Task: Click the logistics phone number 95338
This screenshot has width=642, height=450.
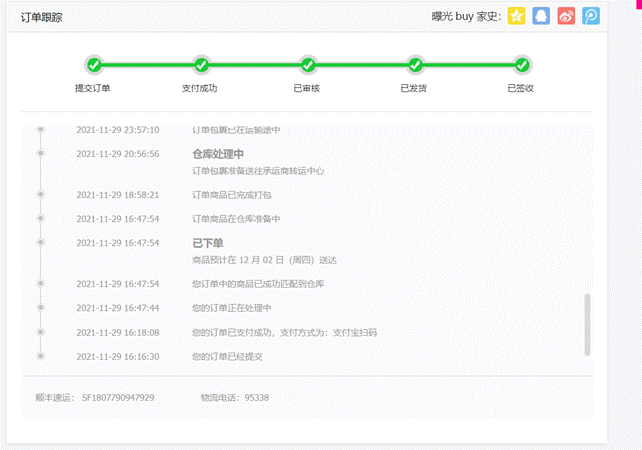Action: [257, 398]
